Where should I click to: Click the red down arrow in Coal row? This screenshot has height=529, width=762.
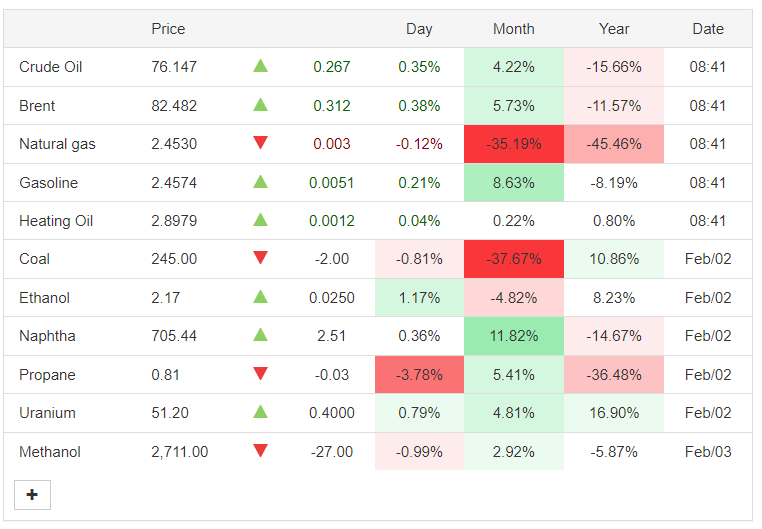tap(260, 258)
